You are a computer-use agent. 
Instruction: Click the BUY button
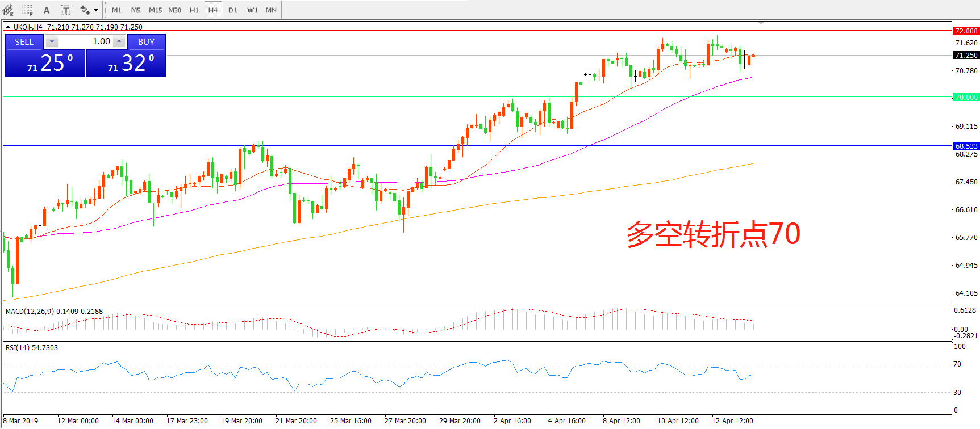click(146, 41)
